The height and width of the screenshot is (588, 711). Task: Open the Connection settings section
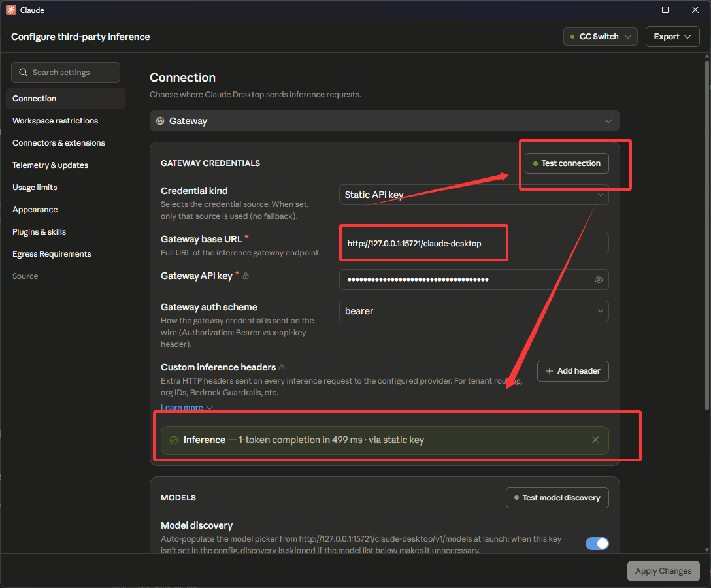point(66,99)
